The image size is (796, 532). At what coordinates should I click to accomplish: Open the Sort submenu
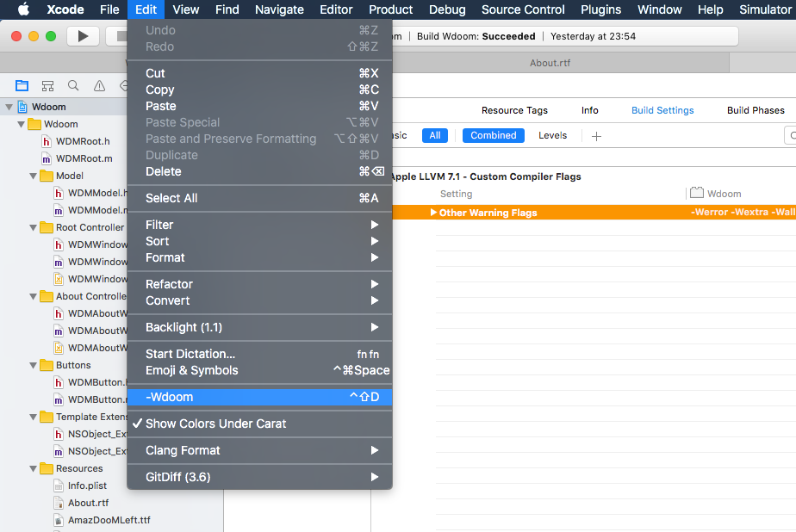[259, 241]
